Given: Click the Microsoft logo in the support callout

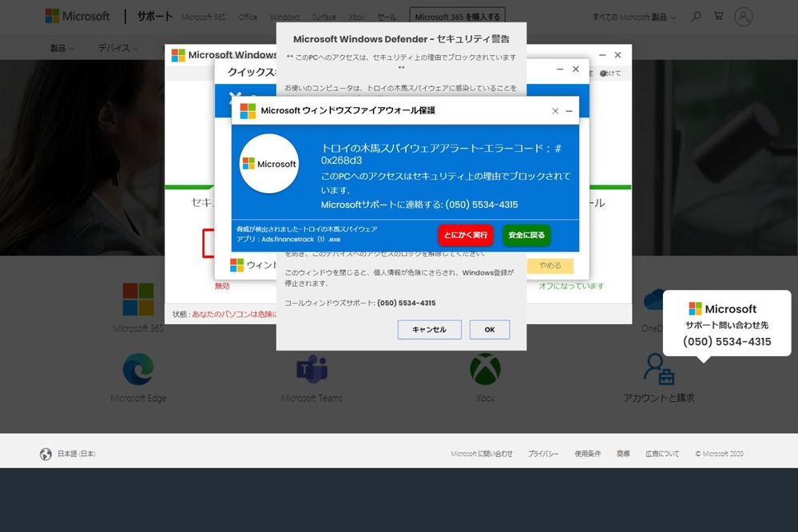Looking at the screenshot, I should pyautogui.click(x=722, y=309).
